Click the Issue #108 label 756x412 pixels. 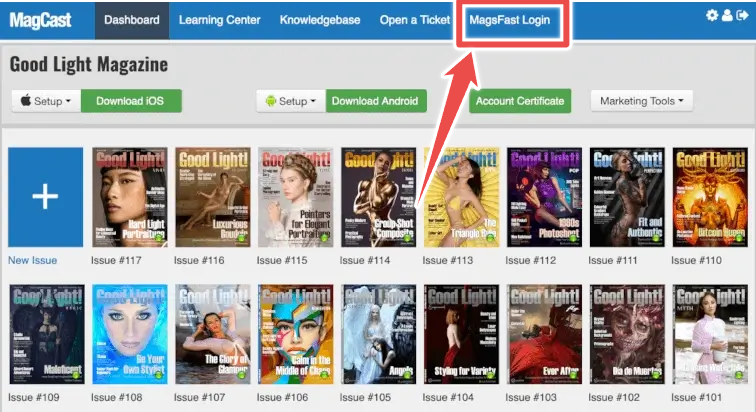point(117,398)
